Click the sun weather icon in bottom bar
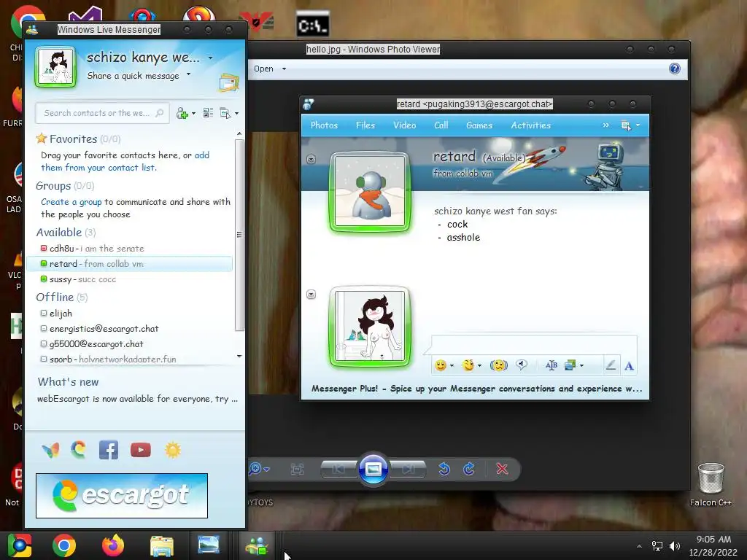Screen dimensions: 747x560 point(172,450)
